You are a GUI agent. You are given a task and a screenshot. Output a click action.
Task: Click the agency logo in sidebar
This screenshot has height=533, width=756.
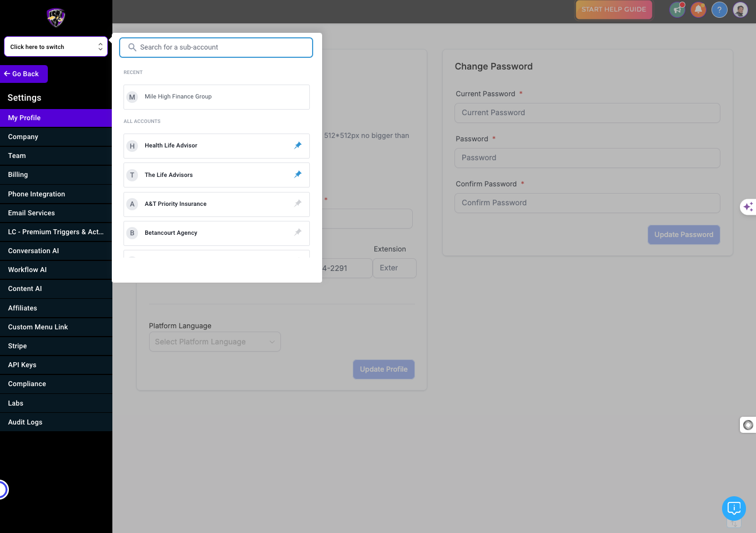point(56,17)
